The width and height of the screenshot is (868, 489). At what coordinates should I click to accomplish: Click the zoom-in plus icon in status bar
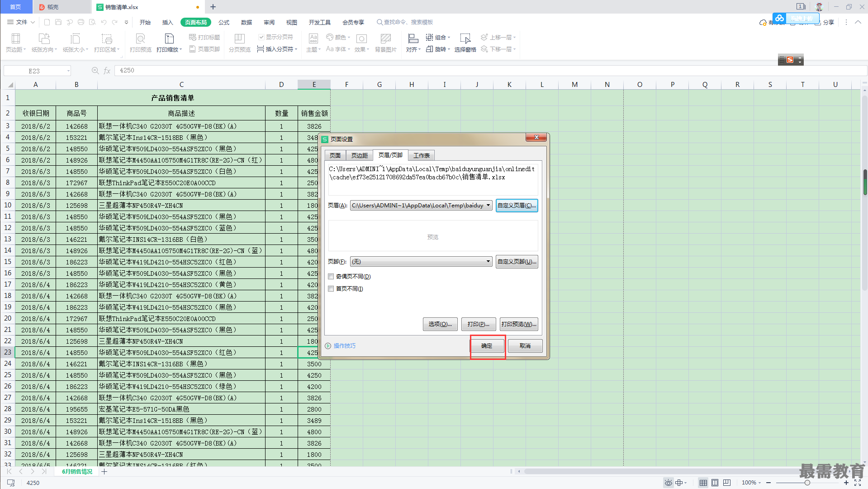(x=846, y=483)
